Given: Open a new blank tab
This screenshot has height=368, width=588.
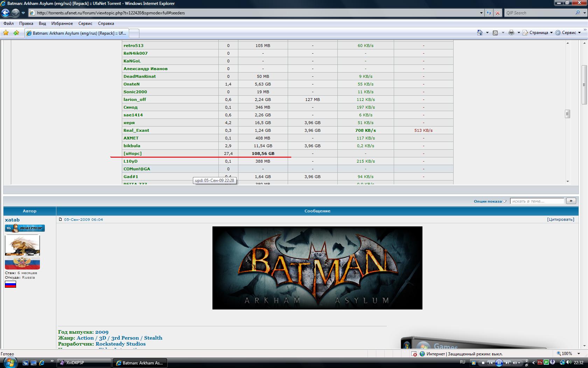Looking at the screenshot, I should click(134, 33).
